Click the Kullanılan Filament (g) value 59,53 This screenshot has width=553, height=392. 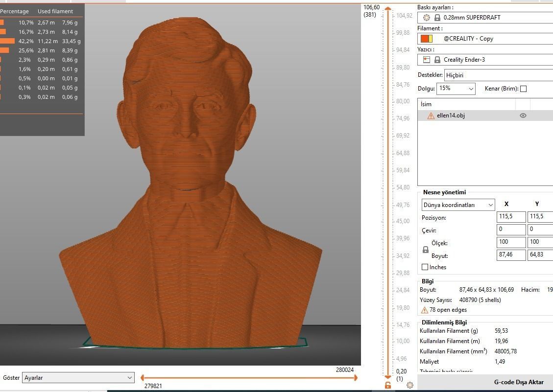click(501, 331)
